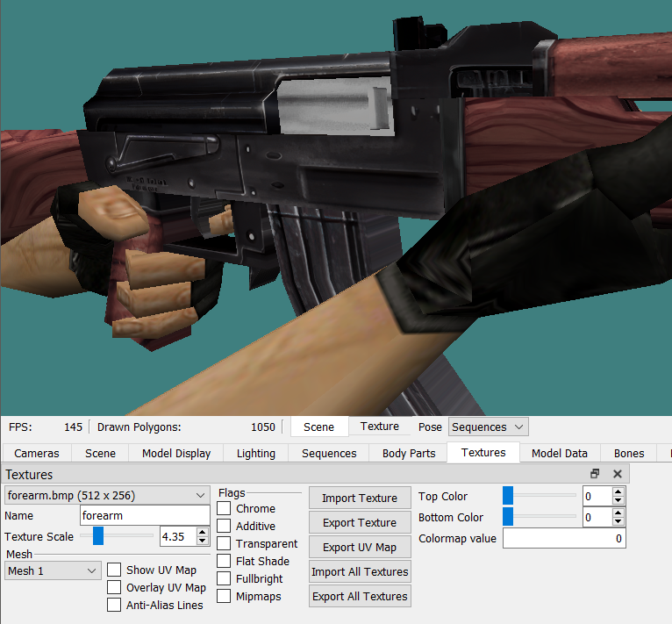Viewport: 672px width, 624px height.
Task: Click the Bottom Color number field
Action: pyautogui.click(x=597, y=517)
